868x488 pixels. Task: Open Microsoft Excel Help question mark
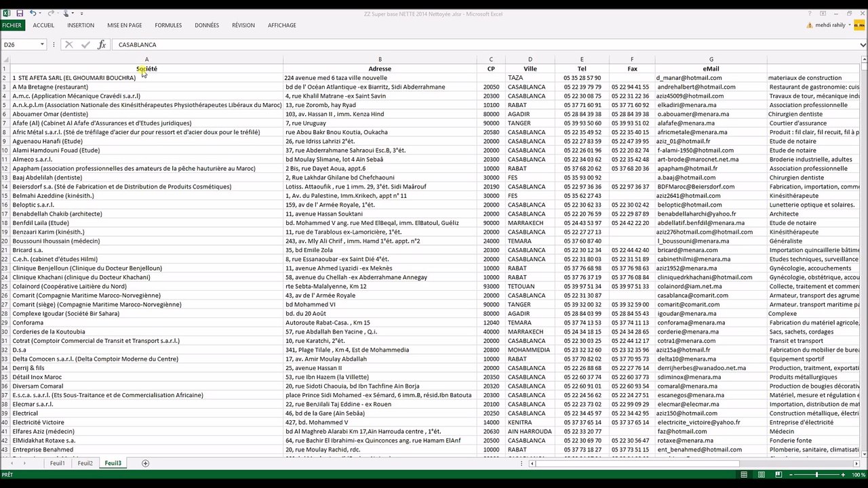click(810, 14)
